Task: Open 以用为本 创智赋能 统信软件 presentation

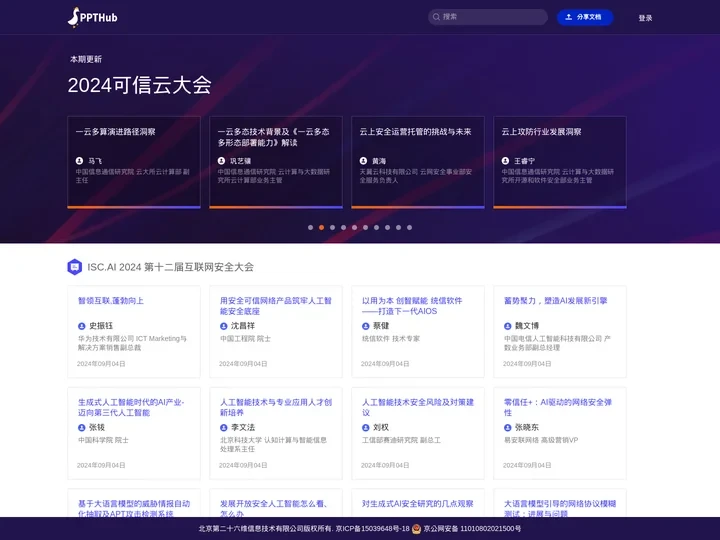Action: pos(412,306)
